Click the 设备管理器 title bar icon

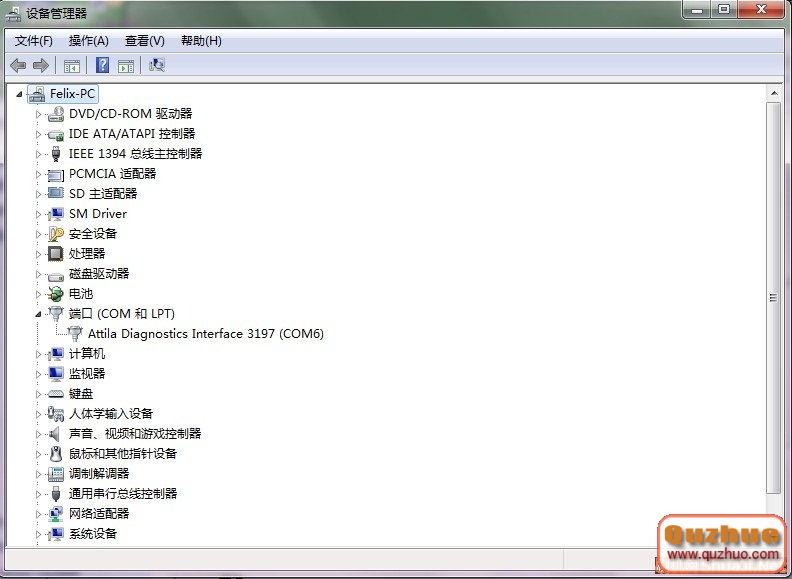(13, 14)
